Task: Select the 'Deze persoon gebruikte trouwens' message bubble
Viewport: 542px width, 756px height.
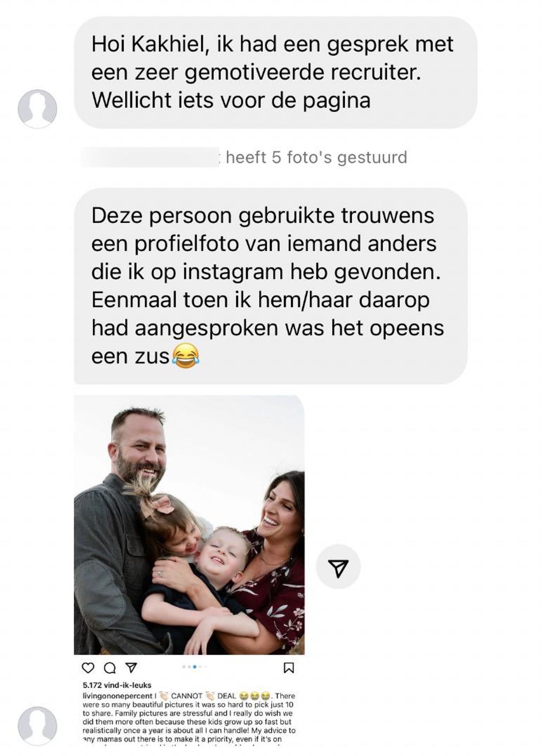Action: point(271,286)
